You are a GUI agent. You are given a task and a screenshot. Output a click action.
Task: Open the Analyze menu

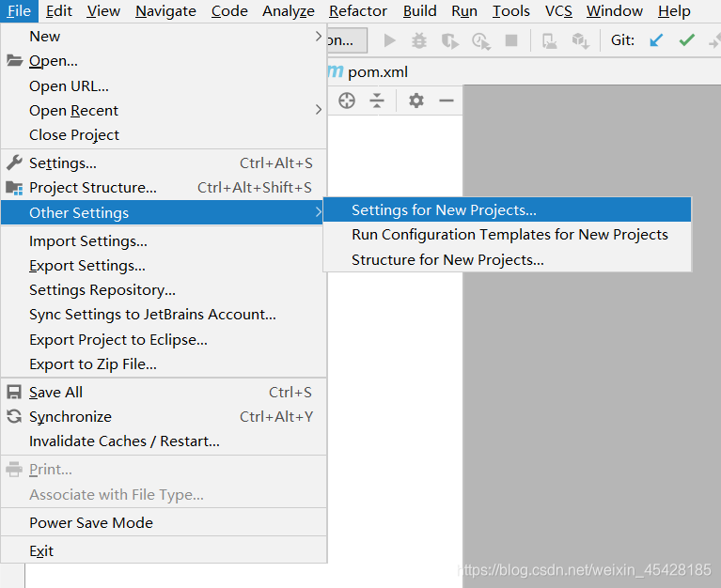click(x=289, y=11)
